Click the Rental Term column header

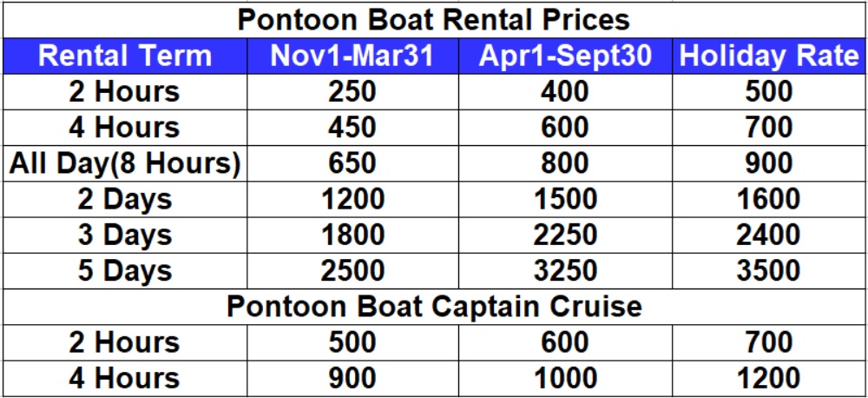[125, 56]
